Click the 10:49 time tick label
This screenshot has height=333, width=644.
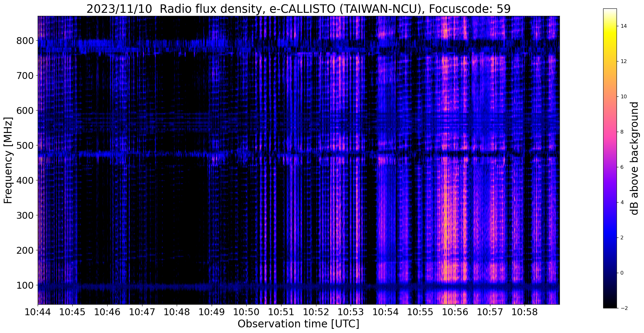click(x=212, y=312)
